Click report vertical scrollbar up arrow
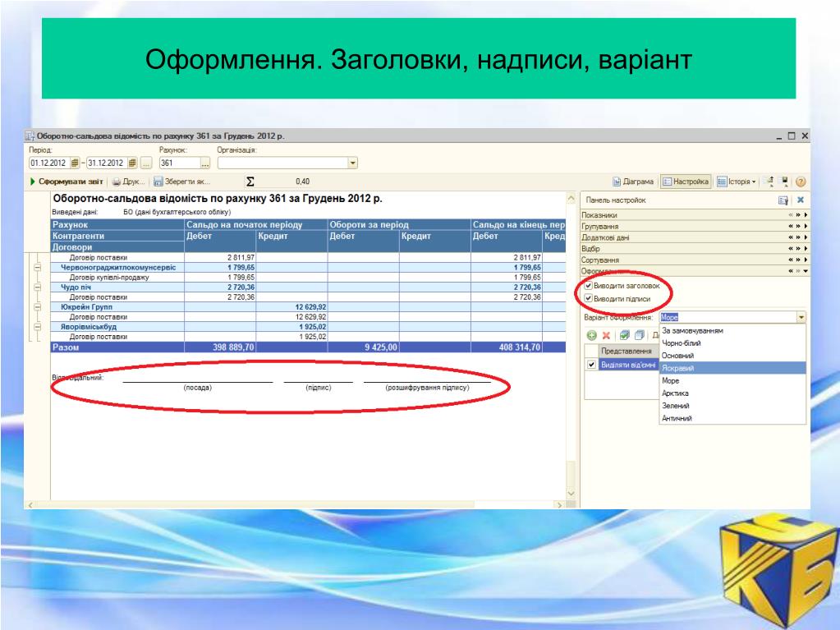The width and height of the screenshot is (840, 630). pyautogui.click(x=571, y=199)
